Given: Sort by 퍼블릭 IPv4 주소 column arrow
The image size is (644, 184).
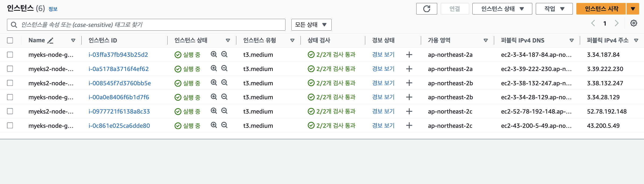Looking at the screenshot, I should [x=636, y=40].
